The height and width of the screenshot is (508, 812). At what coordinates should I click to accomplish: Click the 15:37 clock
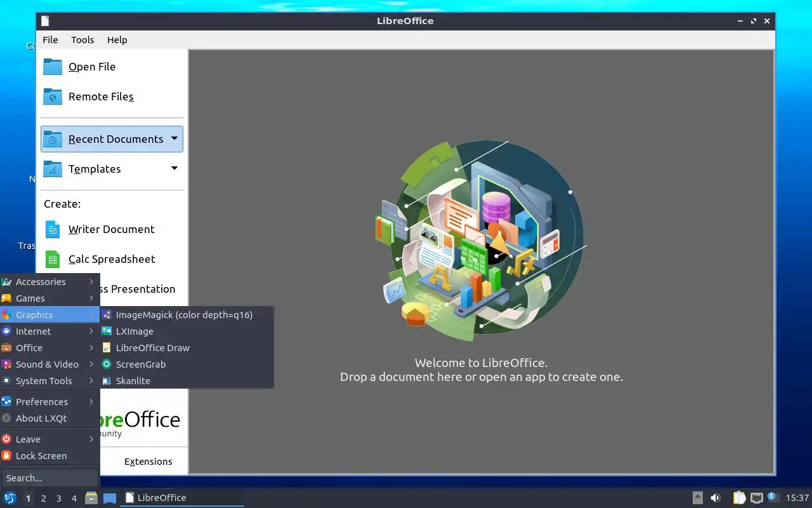click(x=797, y=498)
